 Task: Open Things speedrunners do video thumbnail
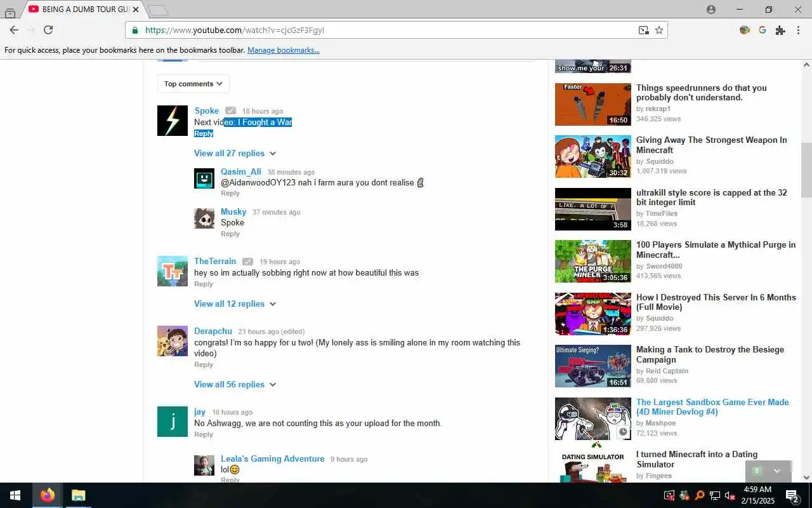pos(593,104)
